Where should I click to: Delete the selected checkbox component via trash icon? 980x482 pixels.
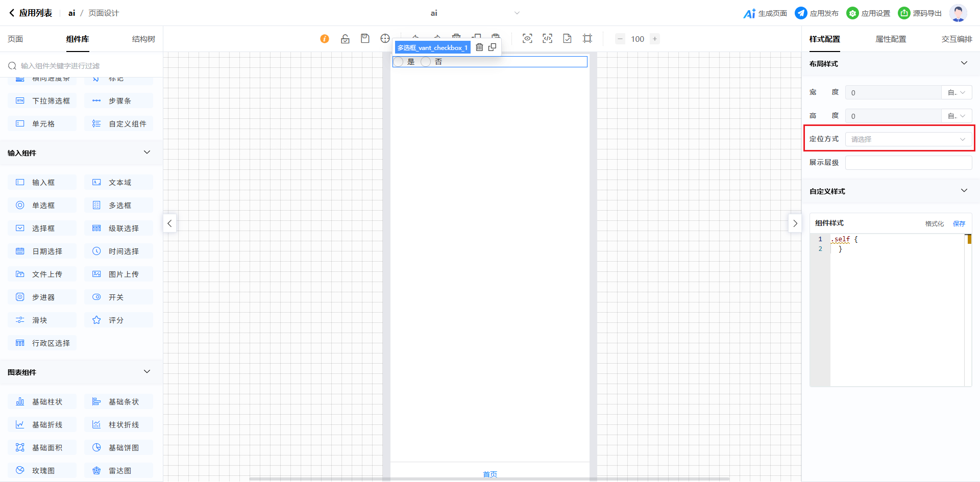click(x=479, y=47)
